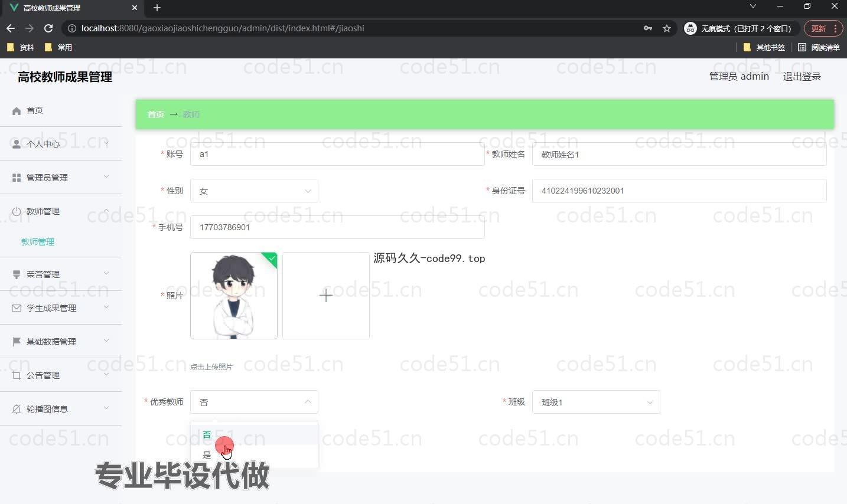Open the 资料 bookmarks folder
Viewport: 847px width, 504px height.
pyautogui.click(x=21, y=47)
